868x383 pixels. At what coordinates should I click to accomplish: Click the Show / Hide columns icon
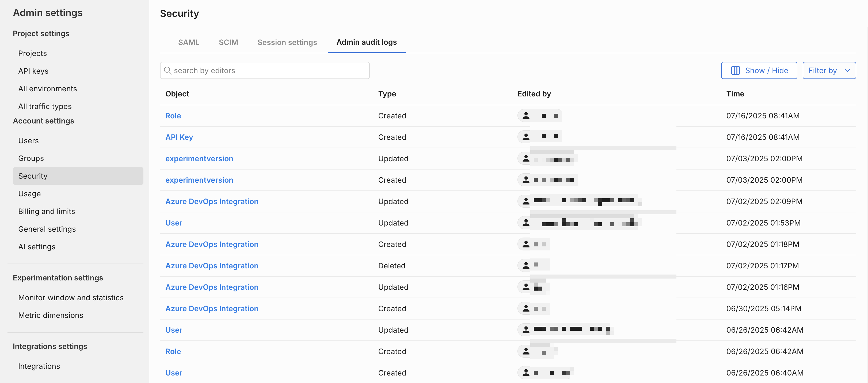coord(735,70)
